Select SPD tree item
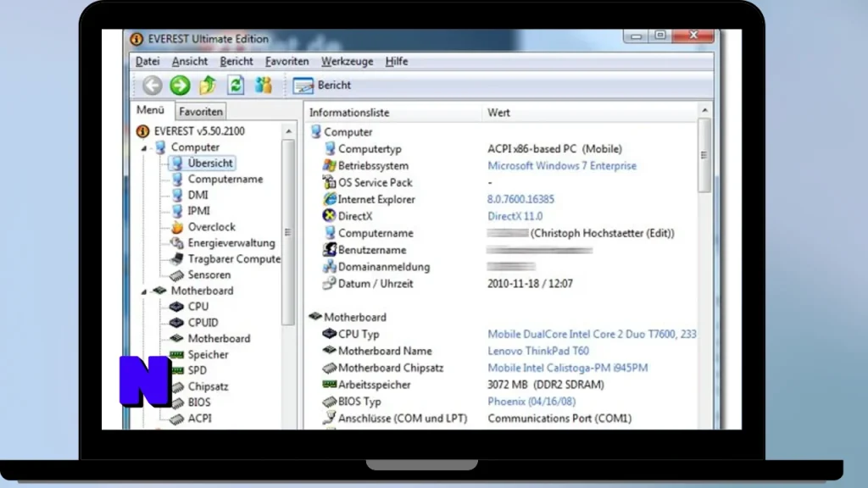Image resolution: width=868 pixels, height=488 pixels. (x=197, y=371)
